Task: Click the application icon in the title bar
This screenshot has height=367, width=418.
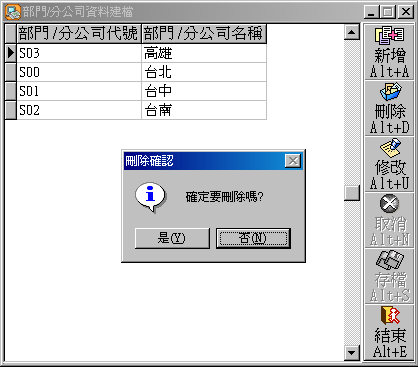Action: (x=13, y=12)
